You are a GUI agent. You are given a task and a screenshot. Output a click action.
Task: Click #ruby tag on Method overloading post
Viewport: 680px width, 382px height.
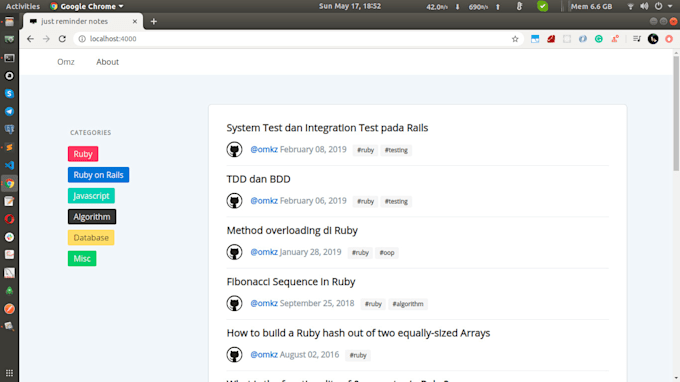click(x=360, y=252)
